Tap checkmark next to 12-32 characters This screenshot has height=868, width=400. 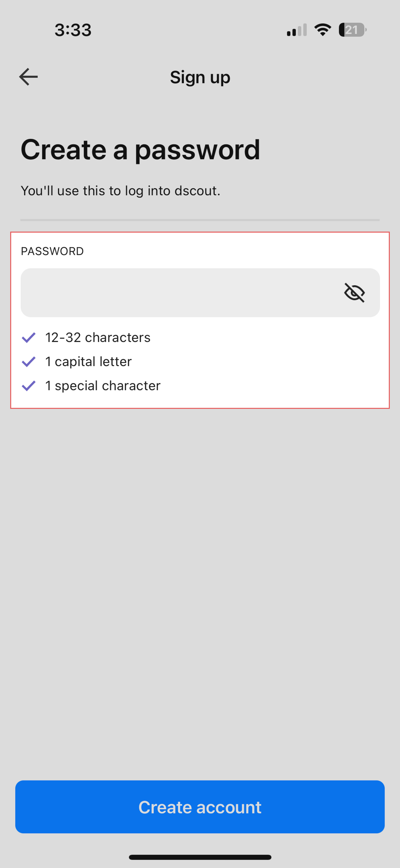(x=28, y=338)
